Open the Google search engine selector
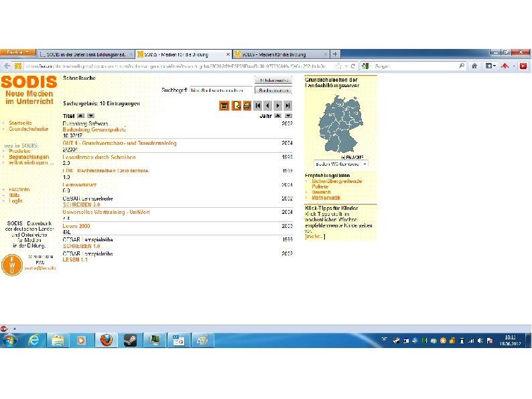This screenshot has width=532, height=399. (x=366, y=66)
